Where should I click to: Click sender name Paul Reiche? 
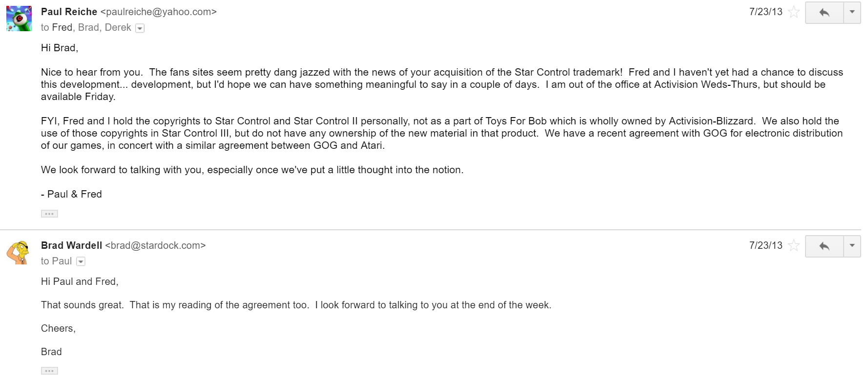[69, 12]
